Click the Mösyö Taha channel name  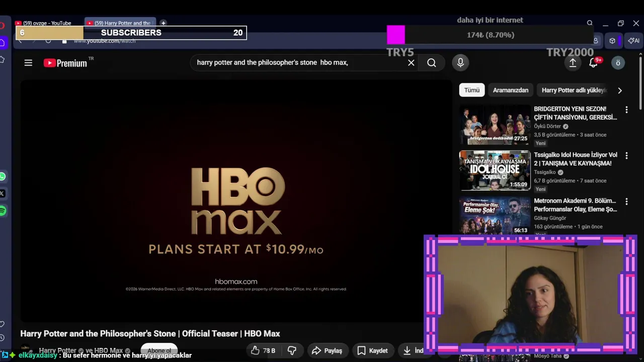coord(547,356)
